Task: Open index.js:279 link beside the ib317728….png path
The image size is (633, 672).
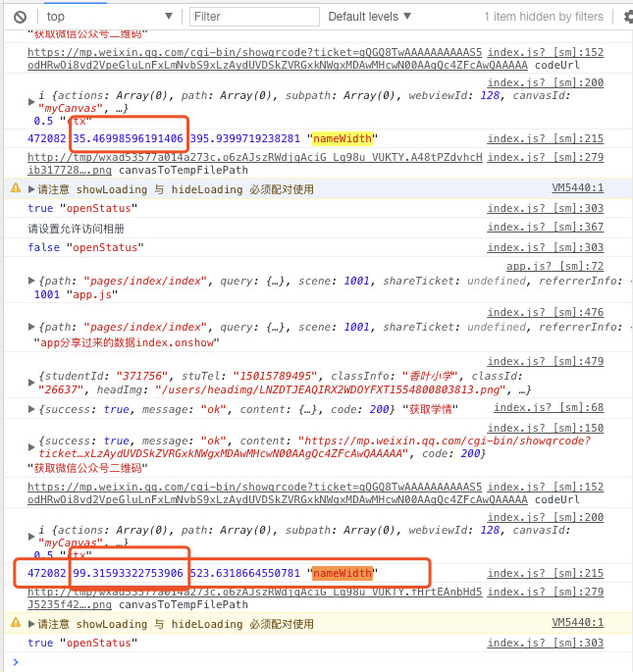Action: [545, 157]
